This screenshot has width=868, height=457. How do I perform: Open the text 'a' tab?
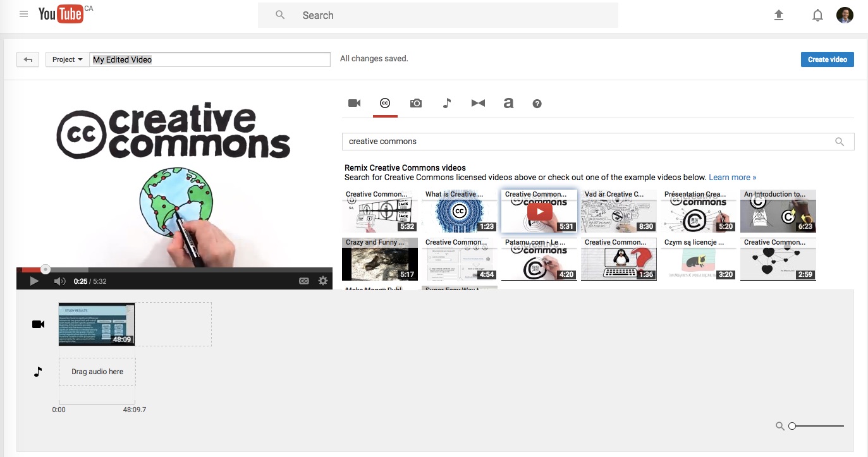click(508, 103)
